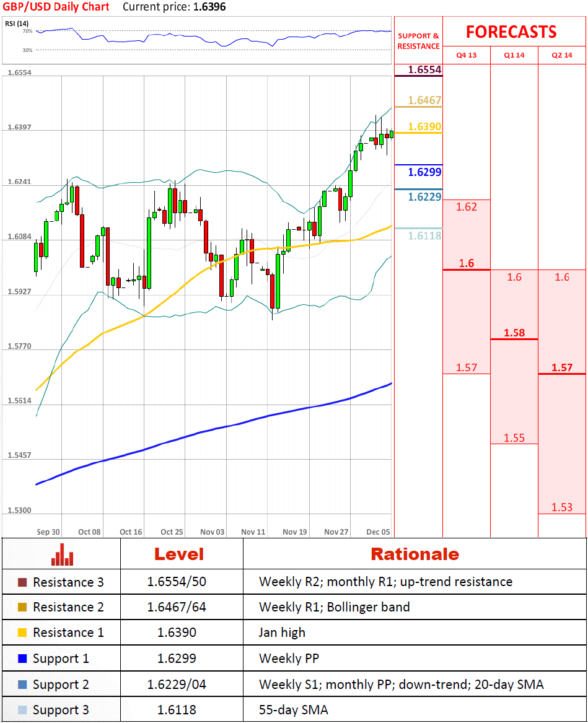Click the 1.5300 price axis label
The image size is (588, 723).
[x=19, y=510]
